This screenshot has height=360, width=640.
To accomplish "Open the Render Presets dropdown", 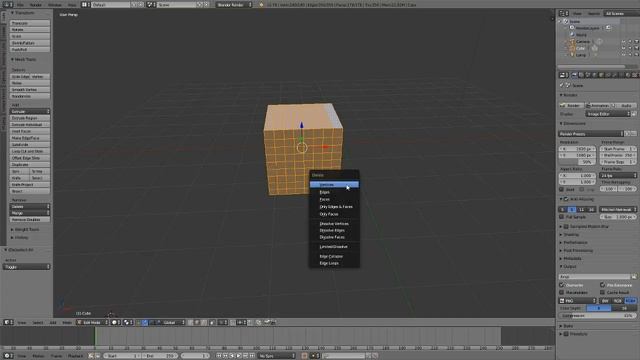I will [591, 134].
